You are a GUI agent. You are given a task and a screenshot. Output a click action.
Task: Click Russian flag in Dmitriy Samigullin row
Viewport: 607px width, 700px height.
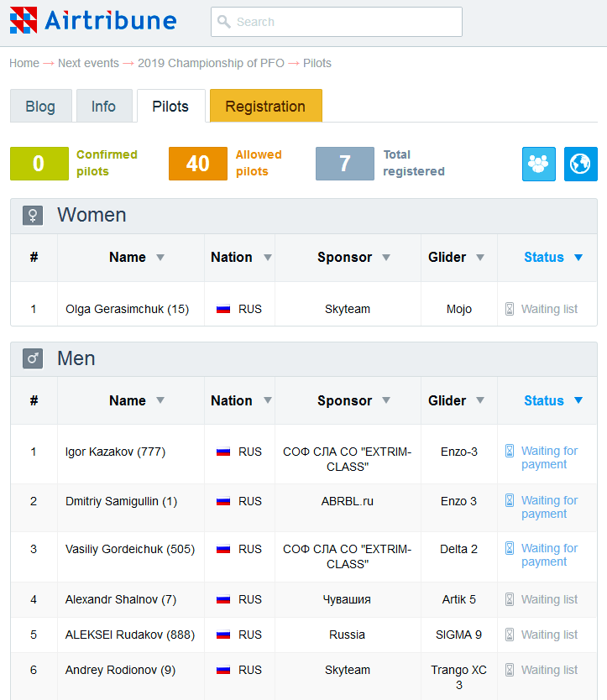pos(223,501)
